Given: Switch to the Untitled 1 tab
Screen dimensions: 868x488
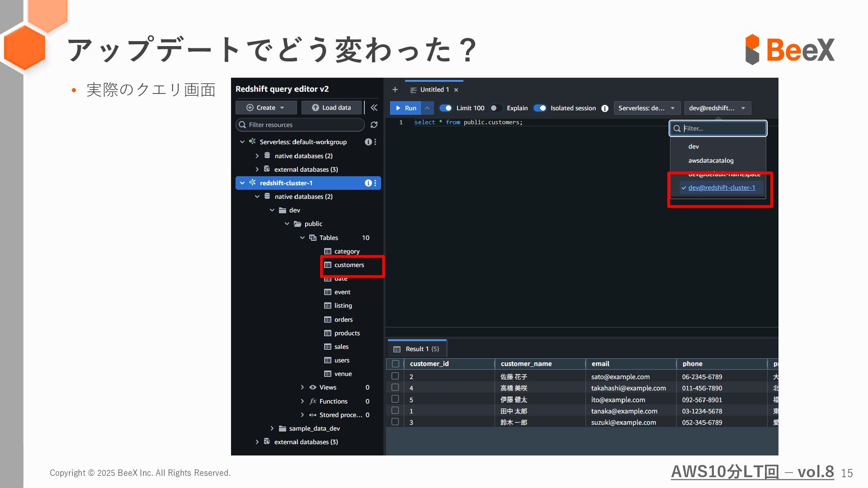Looking at the screenshot, I should (434, 89).
